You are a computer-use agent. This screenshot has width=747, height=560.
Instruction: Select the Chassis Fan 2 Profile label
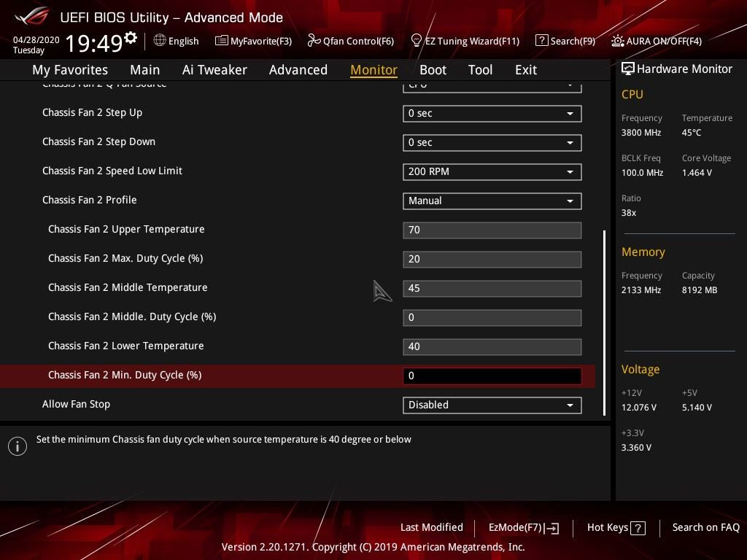(x=89, y=200)
